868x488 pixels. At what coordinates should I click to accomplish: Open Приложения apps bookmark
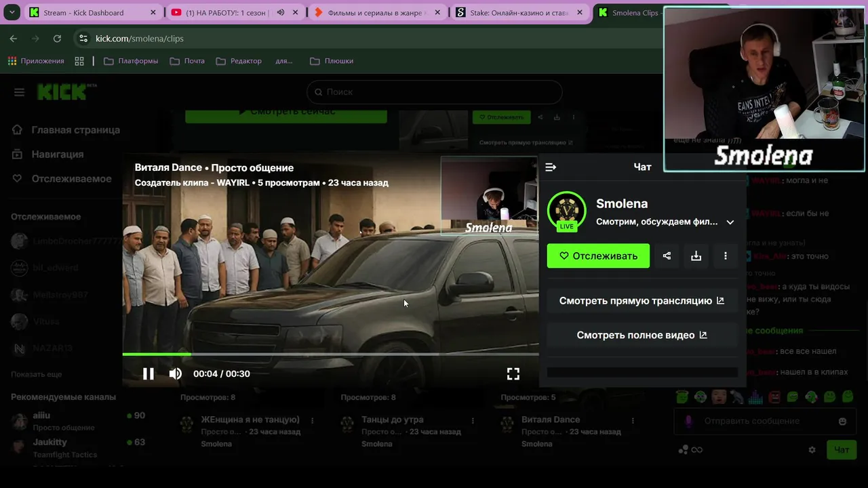[36, 61]
